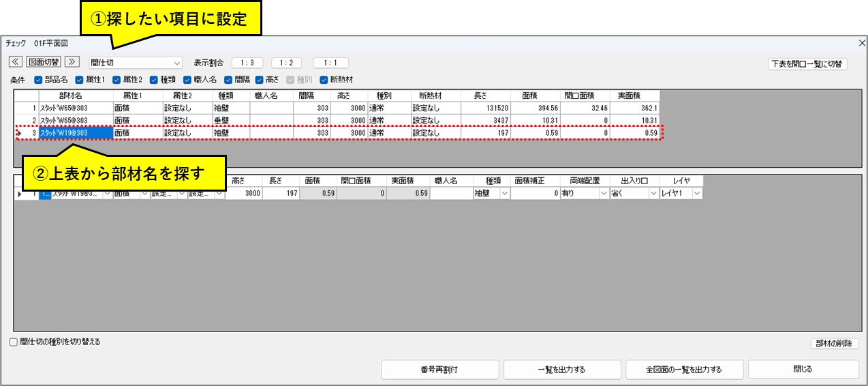Set display ratio to 1:2
868x386 pixels.
[286, 63]
